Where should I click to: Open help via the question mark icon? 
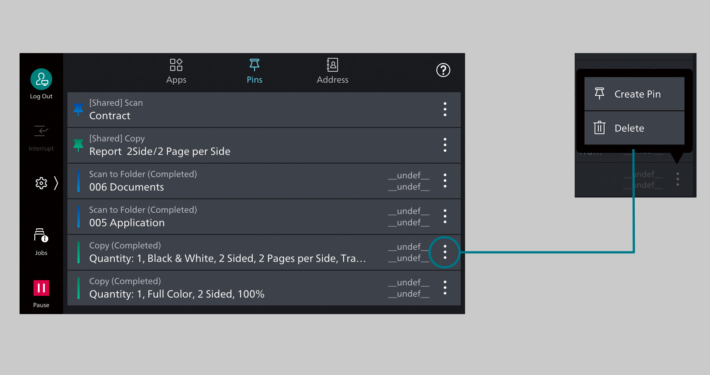(443, 70)
